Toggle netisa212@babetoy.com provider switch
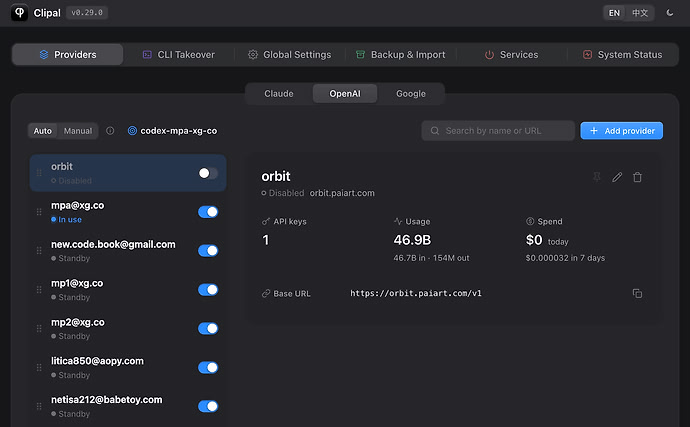Image resolution: width=690 pixels, height=427 pixels. (208, 406)
